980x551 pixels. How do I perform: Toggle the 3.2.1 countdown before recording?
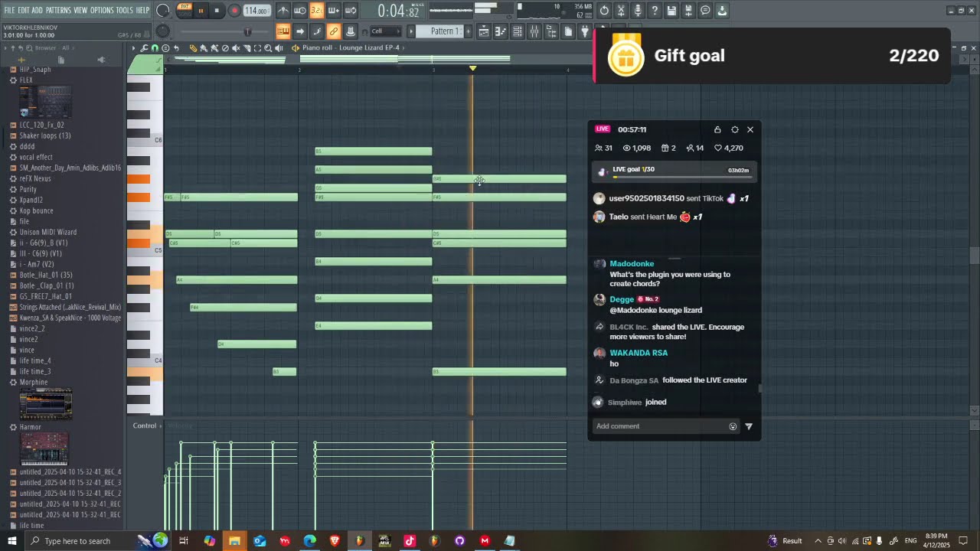(x=317, y=11)
